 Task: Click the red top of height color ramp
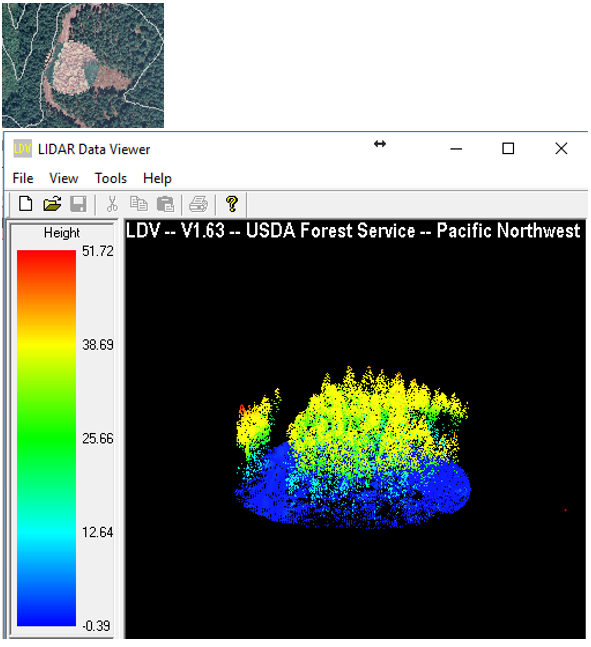tap(46, 258)
